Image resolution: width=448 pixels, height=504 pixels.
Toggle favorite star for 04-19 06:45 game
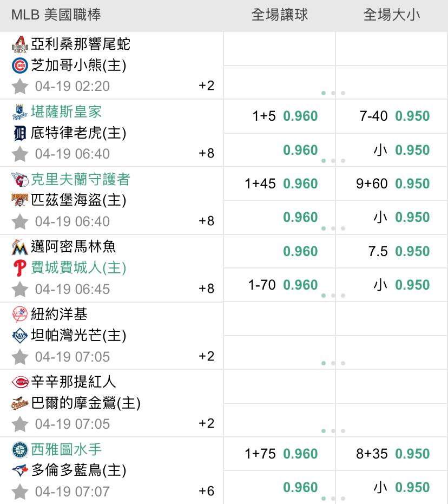coord(20,289)
